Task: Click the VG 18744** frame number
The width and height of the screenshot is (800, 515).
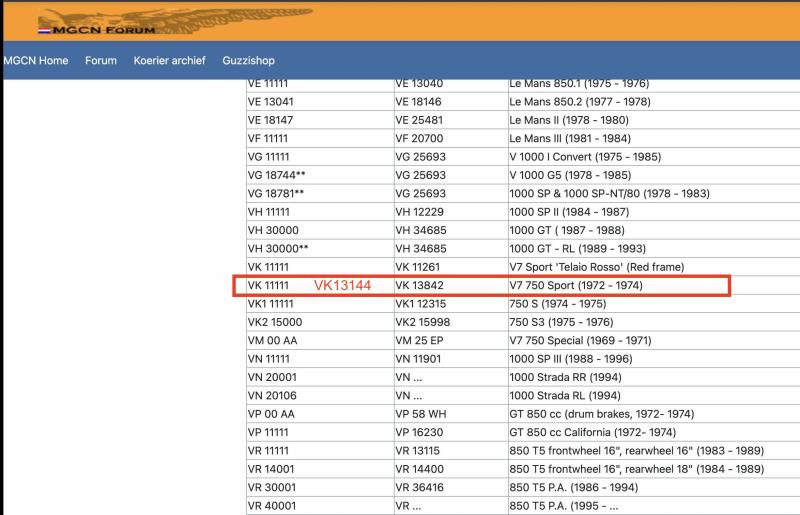Action: pyautogui.click(x=277, y=175)
